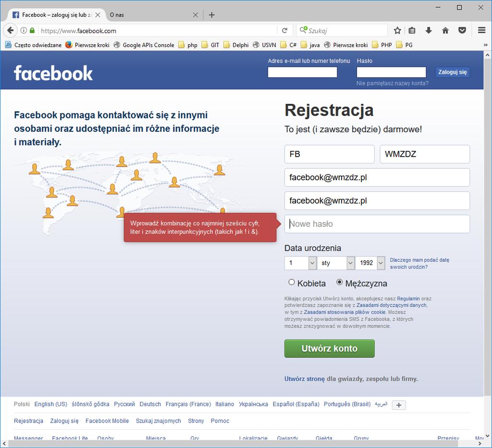
Task: Click the header e-mail or phone field
Action: tap(303, 72)
